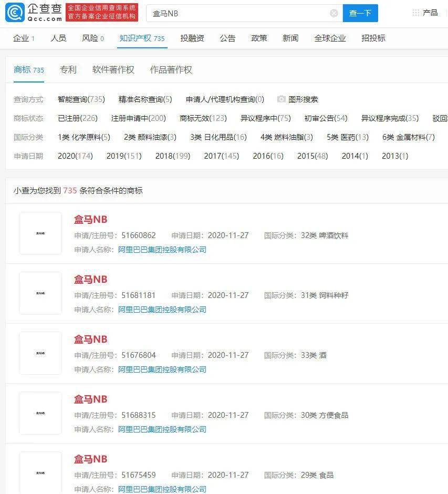Click the 查一下 search button
448x494 pixels.
[360, 13]
